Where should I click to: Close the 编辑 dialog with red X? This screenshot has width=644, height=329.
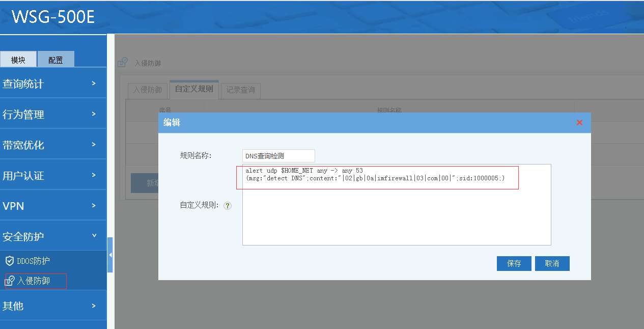579,123
